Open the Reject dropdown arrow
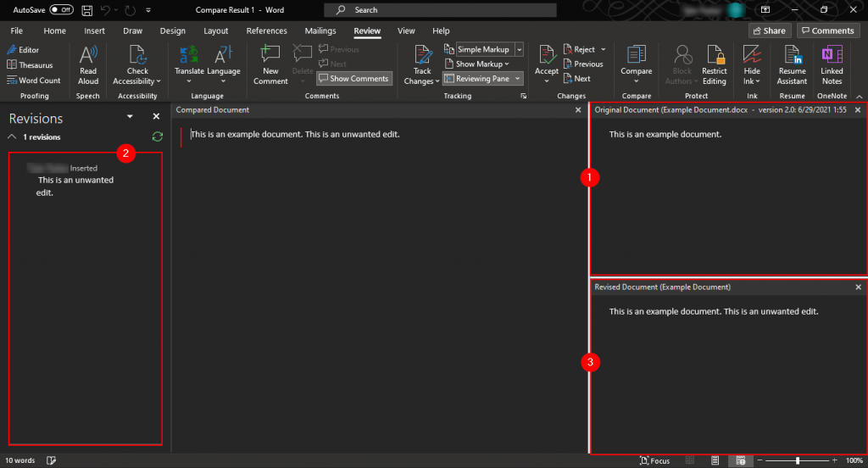Screen dimensions: 868x468 pyautogui.click(x=603, y=49)
